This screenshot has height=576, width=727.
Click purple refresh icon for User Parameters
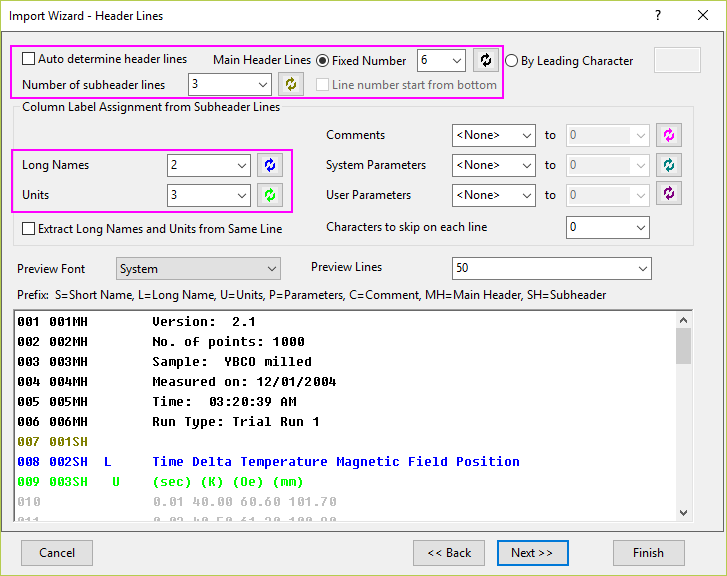668,195
